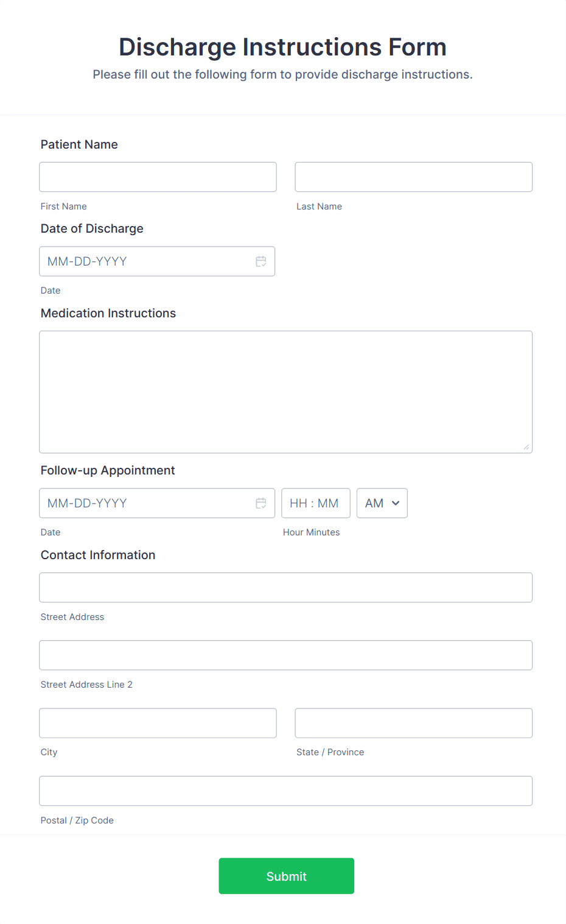566x924 pixels.
Task: Select the Postal / Zip Code field
Action: (x=285, y=791)
